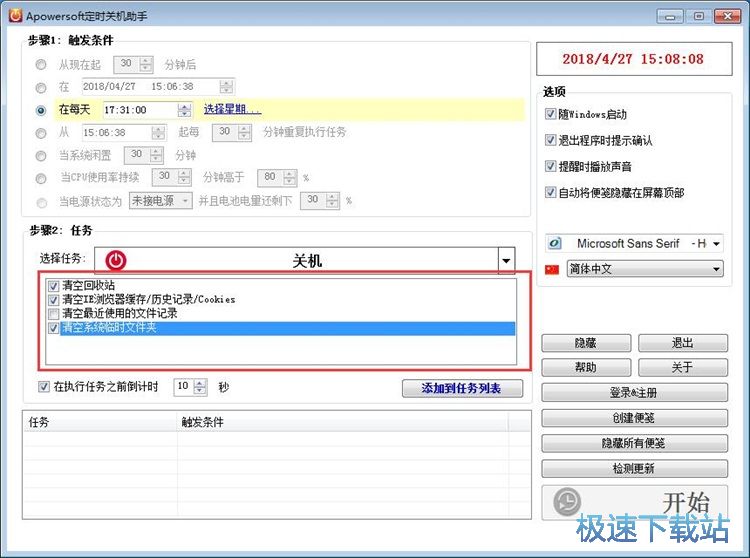Image resolution: width=750 pixels, height=558 pixels.
Task: Click the 选择星期 link
Action: pyautogui.click(x=232, y=109)
